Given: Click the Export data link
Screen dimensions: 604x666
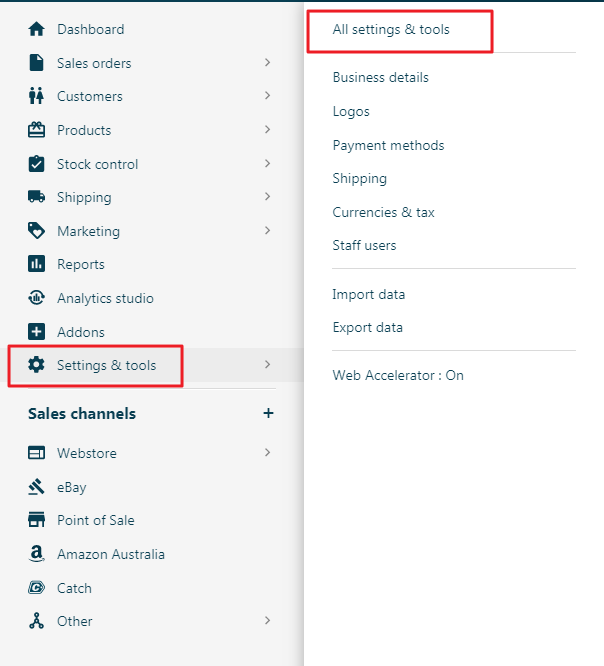Looking at the screenshot, I should [367, 327].
